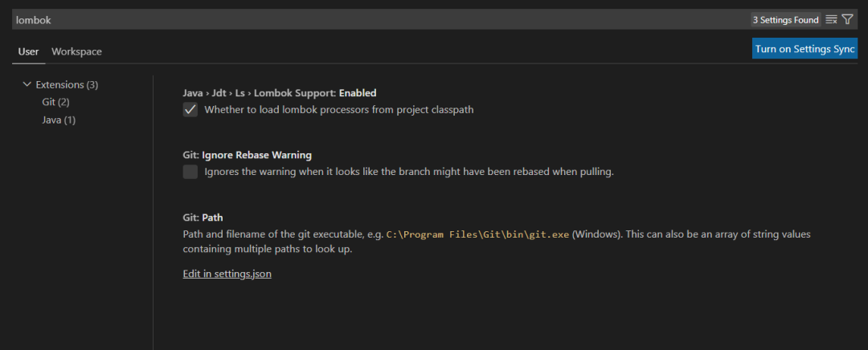
Task: Click the lombok processors description text
Action: 339,110
